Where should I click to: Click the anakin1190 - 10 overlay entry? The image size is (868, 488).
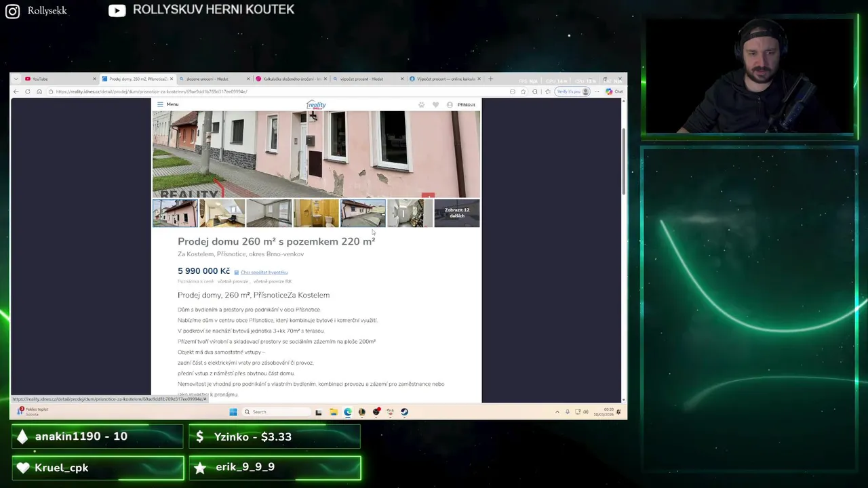(x=98, y=436)
